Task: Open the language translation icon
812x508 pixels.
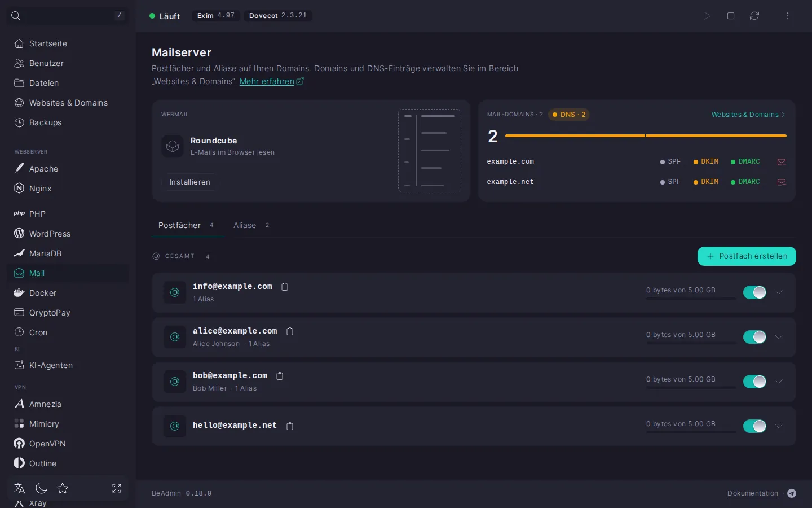Action: (x=20, y=488)
